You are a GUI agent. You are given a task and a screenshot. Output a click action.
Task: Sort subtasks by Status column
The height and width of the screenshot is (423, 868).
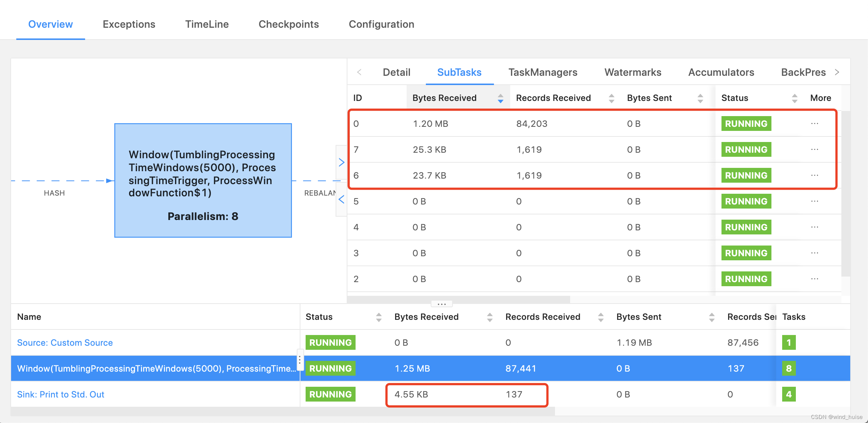[x=794, y=98]
